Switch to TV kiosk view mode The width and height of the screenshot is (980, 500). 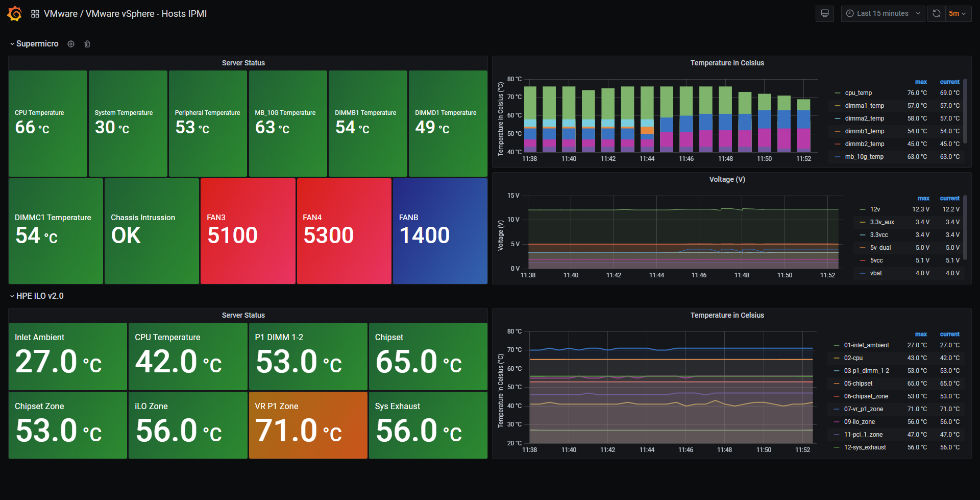click(824, 14)
